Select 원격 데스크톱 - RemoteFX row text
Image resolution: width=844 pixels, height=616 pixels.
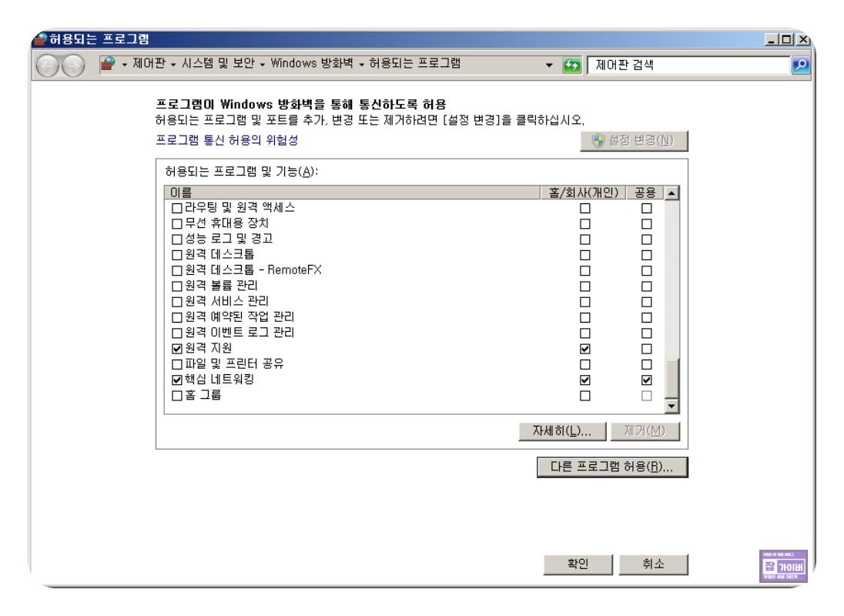[253, 270]
